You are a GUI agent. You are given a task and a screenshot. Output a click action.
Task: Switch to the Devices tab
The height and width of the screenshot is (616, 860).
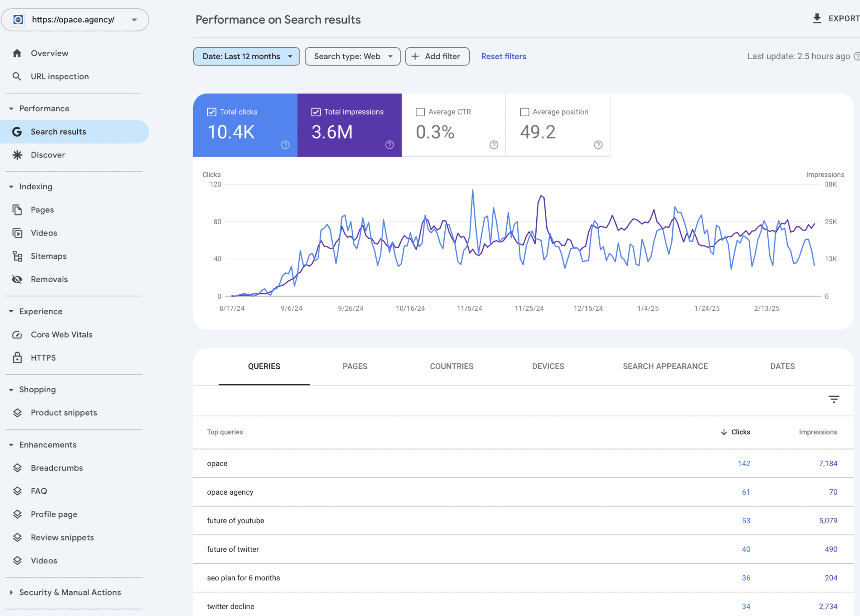pyautogui.click(x=548, y=366)
